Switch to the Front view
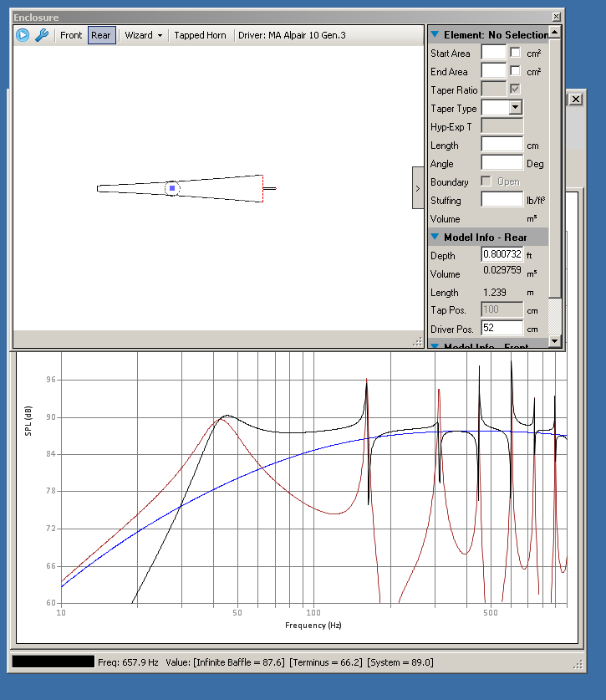606x700 pixels. click(x=71, y=35)
